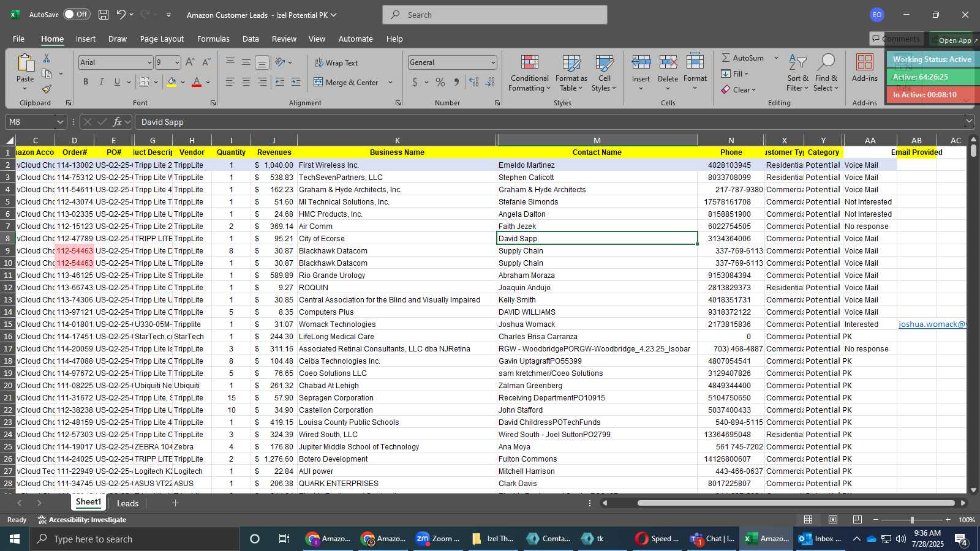This screenshot has height=551, width=980.
Task: Click the Format Painter brush icon
Action: pyautogui.click(x=47, y=89)
